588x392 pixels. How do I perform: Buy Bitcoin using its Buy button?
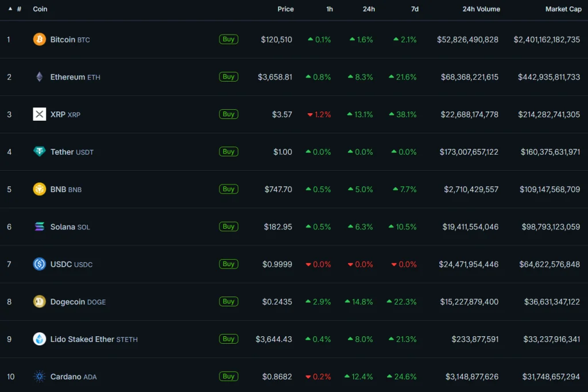(229, 39)
